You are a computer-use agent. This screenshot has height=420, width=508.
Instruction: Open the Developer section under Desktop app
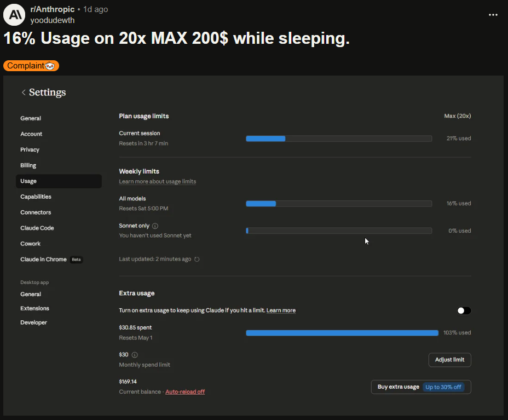(x=34, y=323)
